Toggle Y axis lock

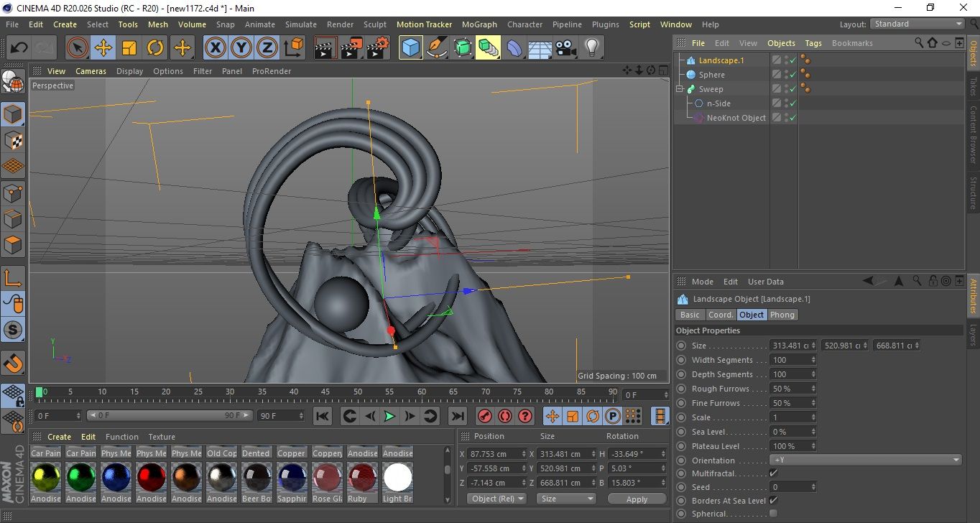tap(241, 48)
